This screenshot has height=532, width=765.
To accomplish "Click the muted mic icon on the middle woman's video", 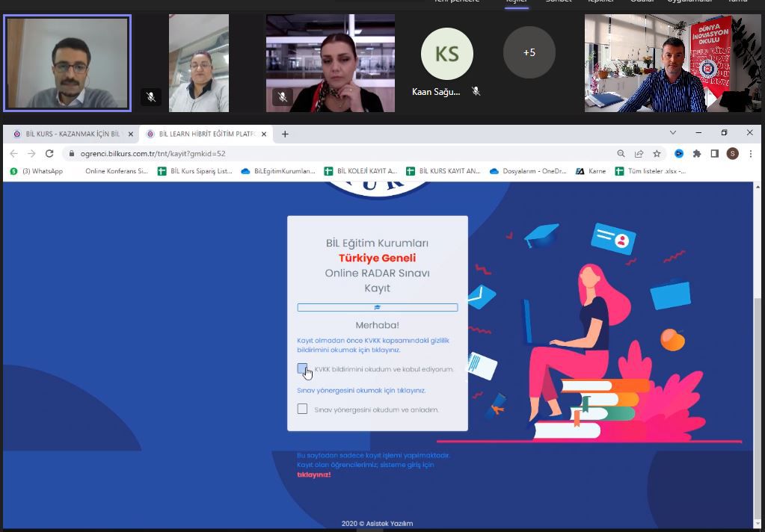I will (283, 97).
